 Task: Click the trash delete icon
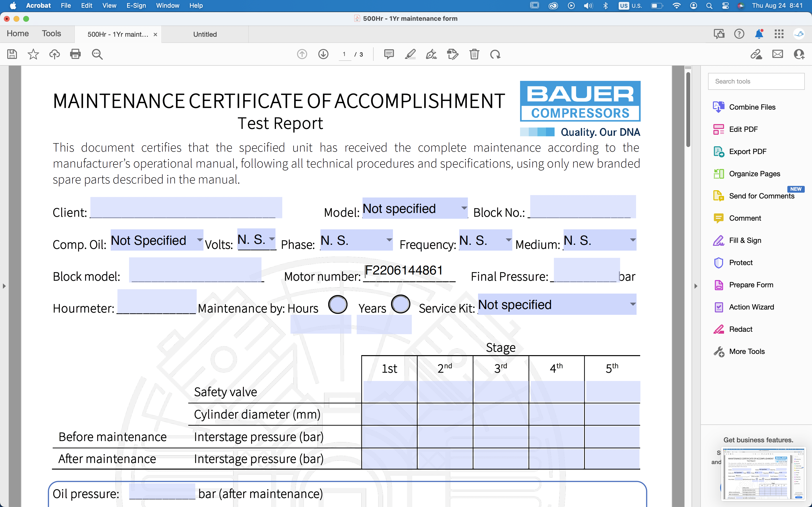pyautogui.click(x=474, y=54)
